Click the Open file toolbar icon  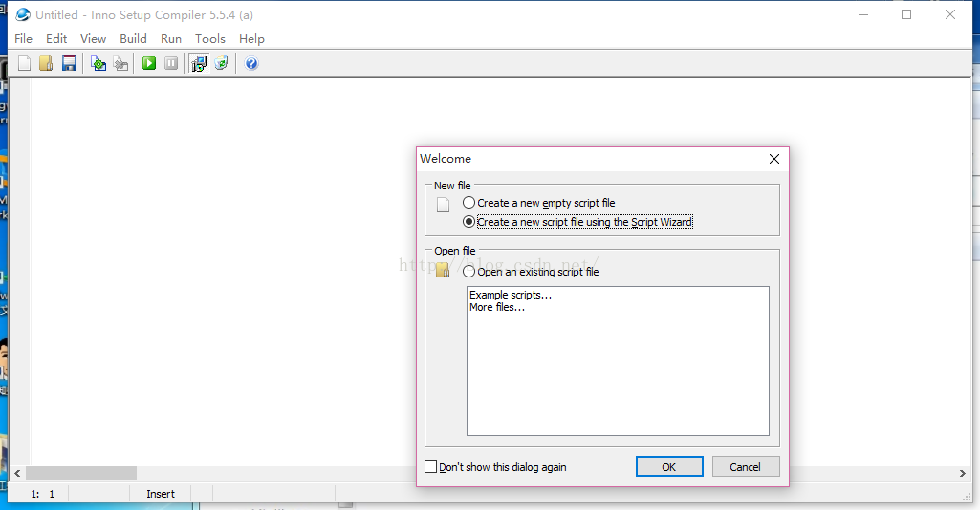pyautogui.click(x=46, y=63)
